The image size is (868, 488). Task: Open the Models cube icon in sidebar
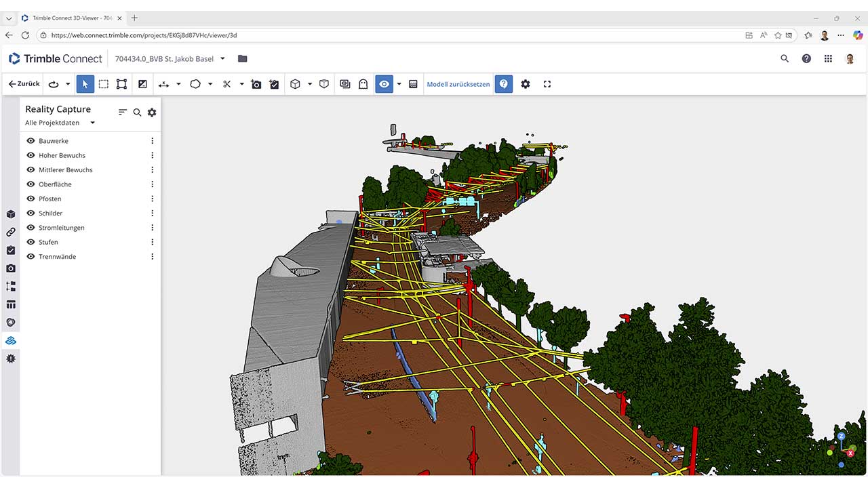coord(11,214)
